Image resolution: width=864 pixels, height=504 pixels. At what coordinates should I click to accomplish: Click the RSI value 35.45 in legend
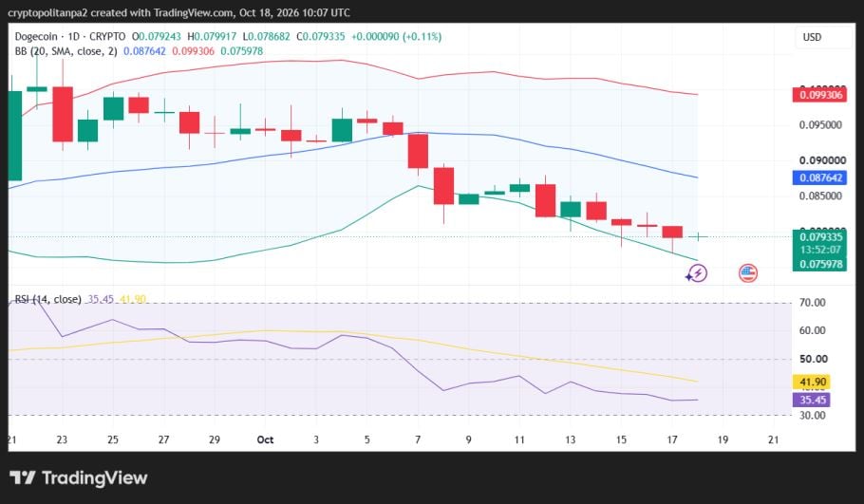(x=101, y=299)
